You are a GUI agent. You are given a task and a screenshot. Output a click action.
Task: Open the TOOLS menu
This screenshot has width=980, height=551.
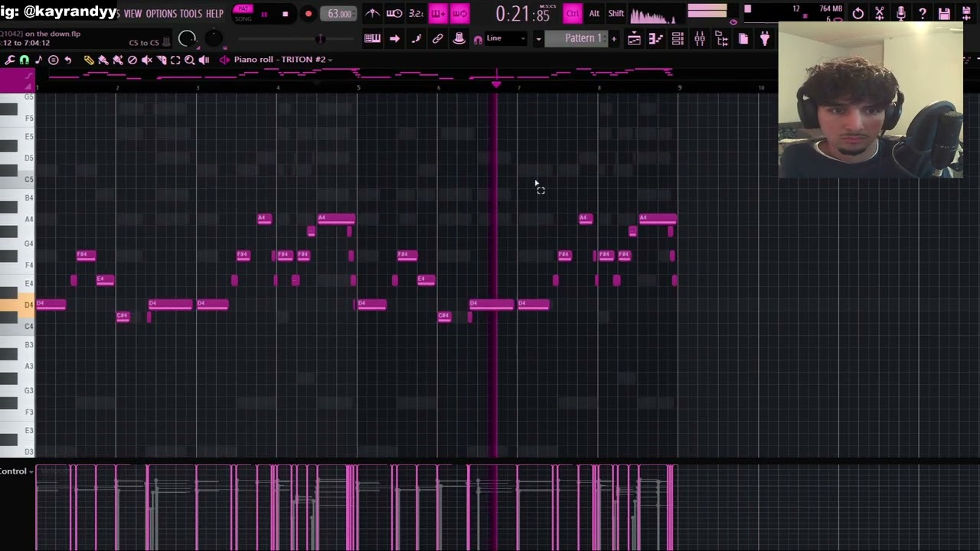click(191, 14)
